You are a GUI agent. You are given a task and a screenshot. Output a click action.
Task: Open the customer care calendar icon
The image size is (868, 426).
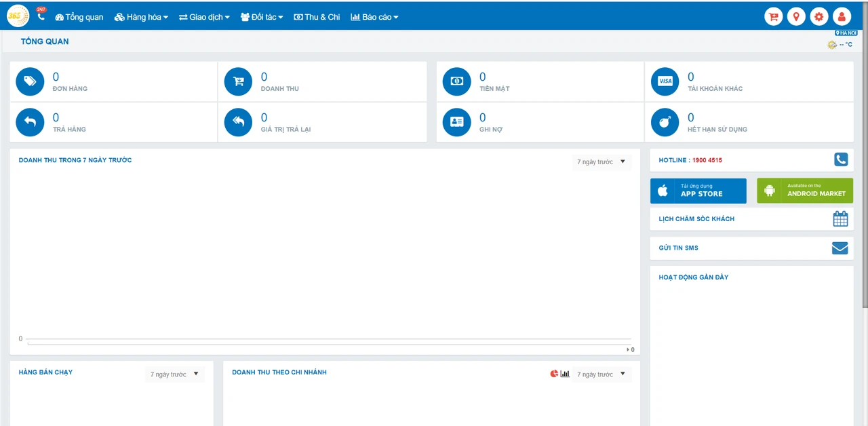[x=840, y=218]
